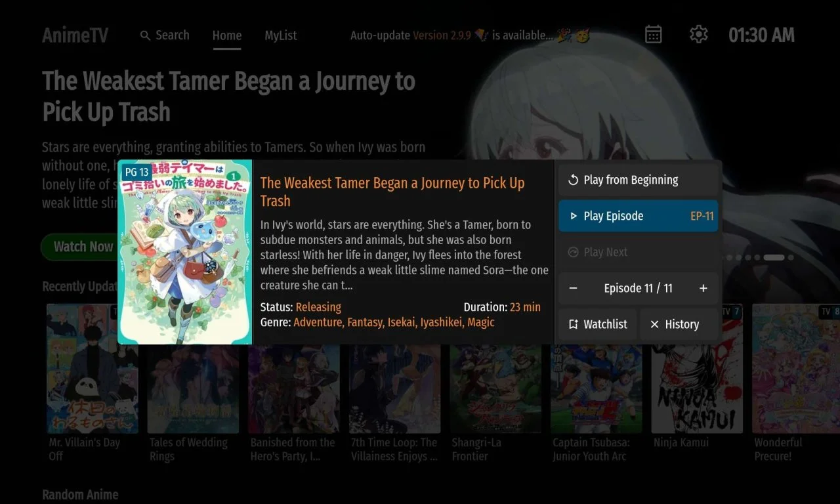The height and width of the screenshot is (504, 840).
Task: Click the PG 13 rating badge
Action: [x=136, y=173]
